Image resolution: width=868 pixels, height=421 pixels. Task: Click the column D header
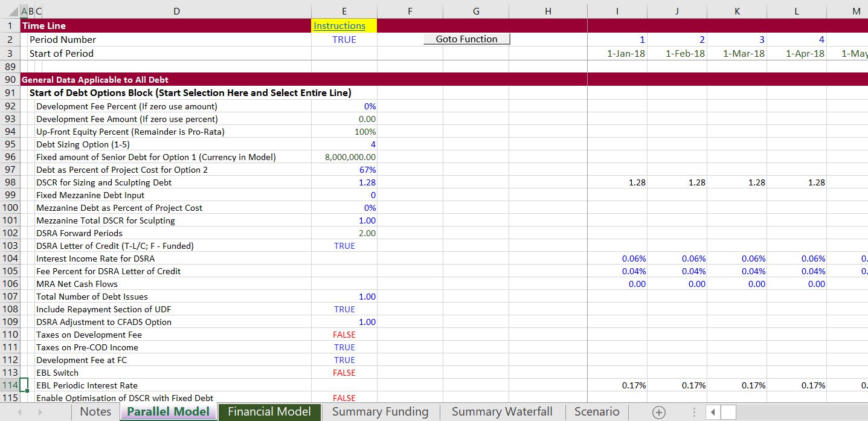click(176, 11)
